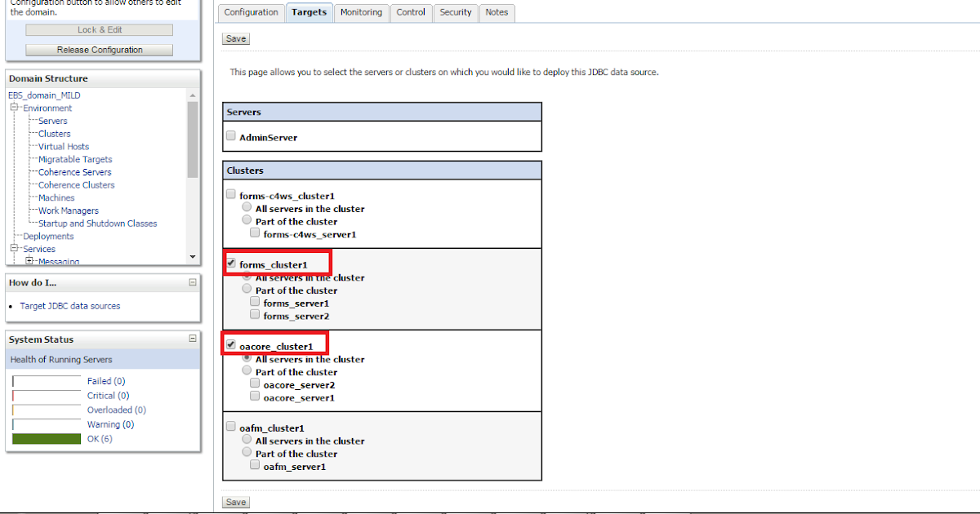Switch to the Monitoring tab
Image resolution: width=980 pixels, height=514 pixels.
(361, 12)
